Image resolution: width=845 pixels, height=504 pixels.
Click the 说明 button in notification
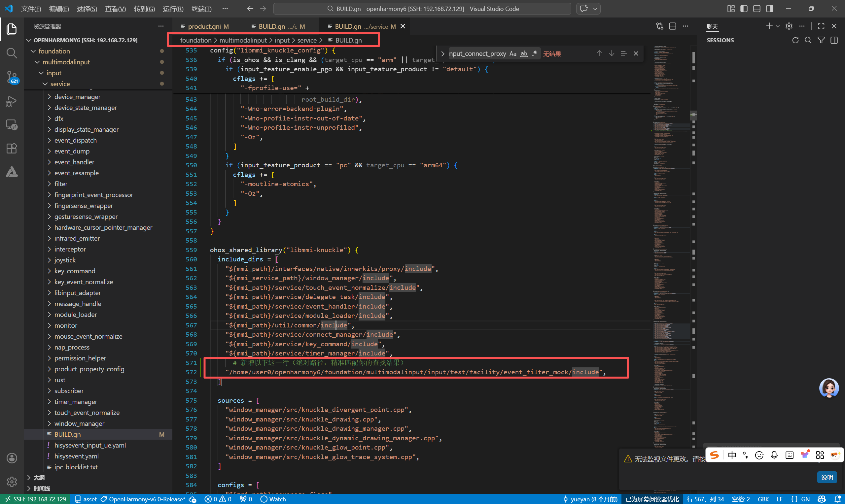826,477
